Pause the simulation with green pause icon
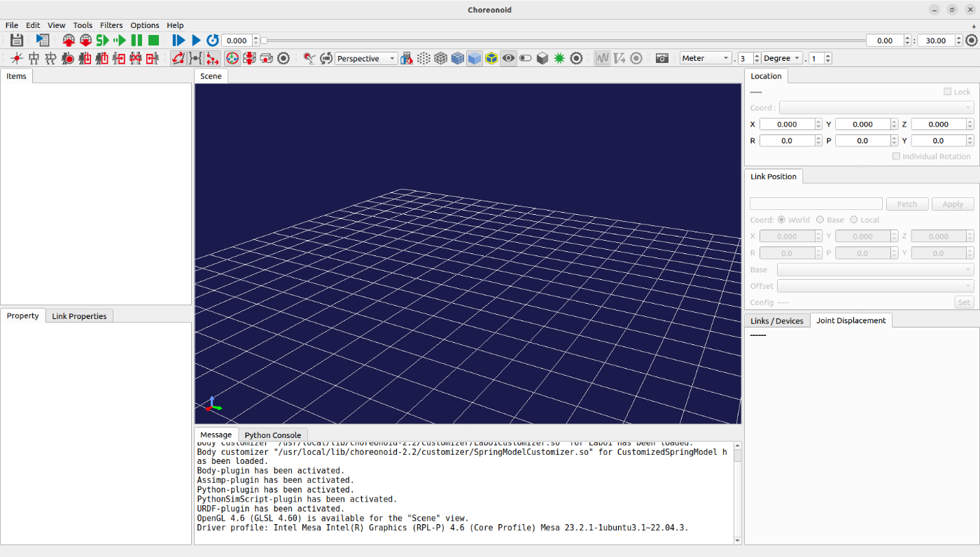 click(136, 41)
